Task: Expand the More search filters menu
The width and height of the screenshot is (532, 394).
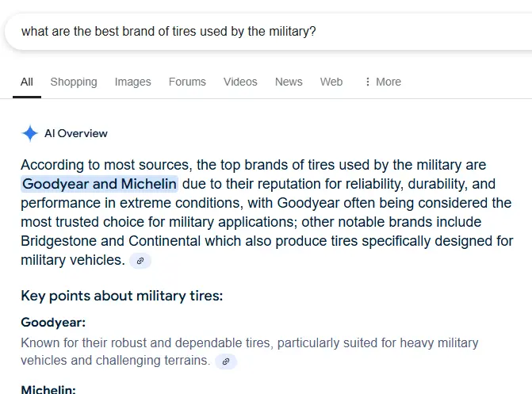Action: point(382,82)
